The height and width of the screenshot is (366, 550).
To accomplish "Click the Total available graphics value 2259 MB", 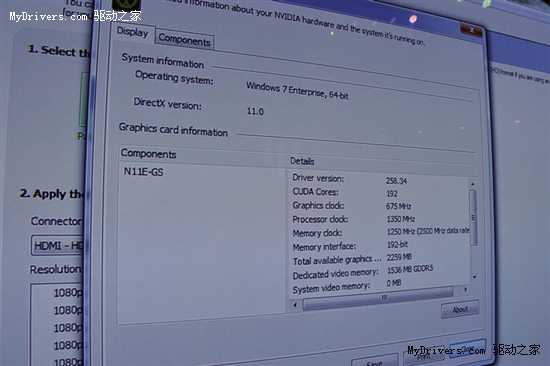I will [399, 257].
